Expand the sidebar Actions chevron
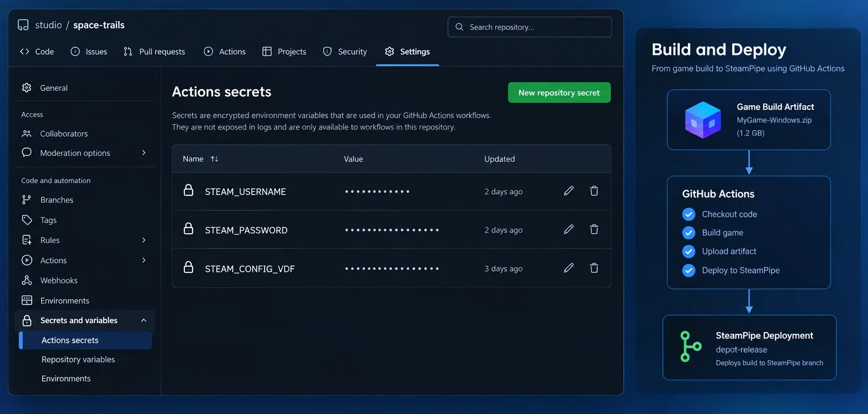 pos(144,260)
